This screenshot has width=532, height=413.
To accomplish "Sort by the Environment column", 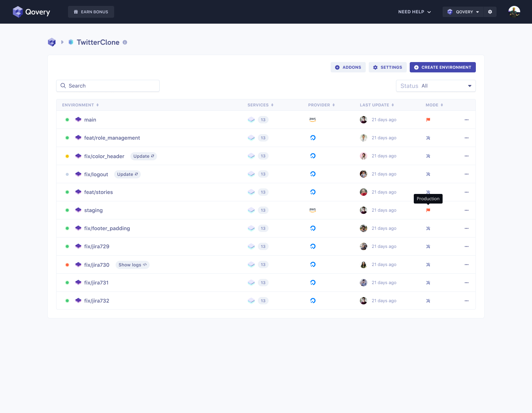I will point(81,105).
